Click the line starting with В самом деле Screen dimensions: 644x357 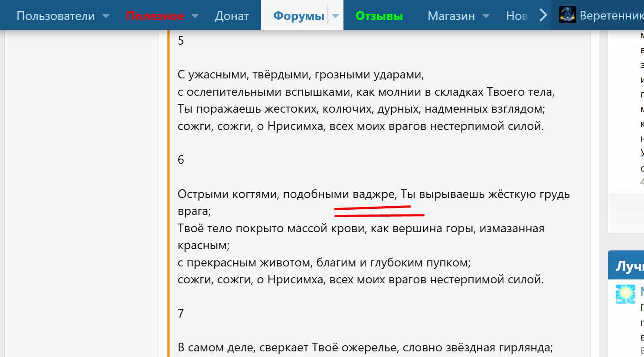pos(365,347)
